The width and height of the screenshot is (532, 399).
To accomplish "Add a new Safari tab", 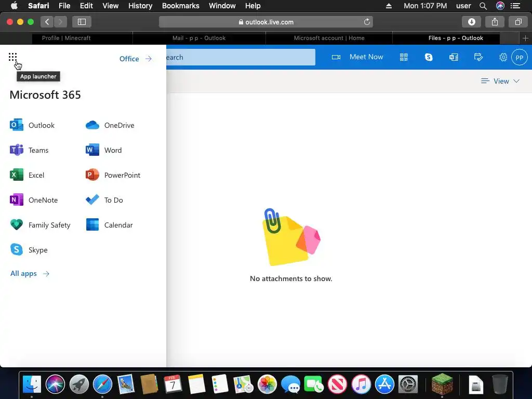I will coord(525,38).
